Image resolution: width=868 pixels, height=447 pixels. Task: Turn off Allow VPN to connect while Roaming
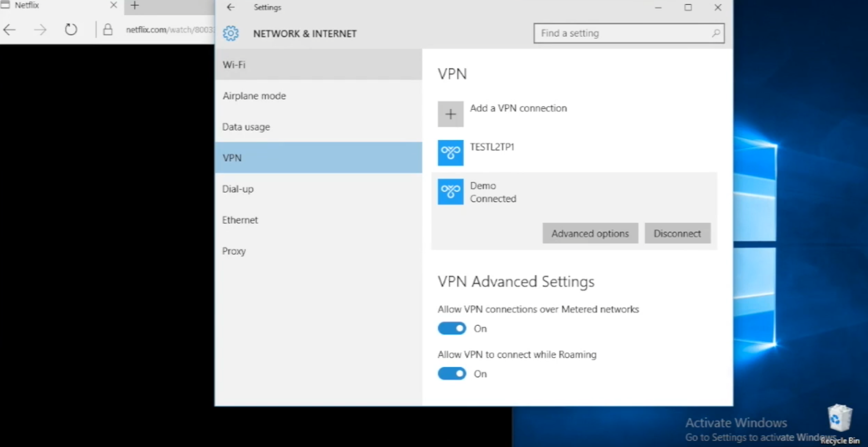tap(452, 374)
